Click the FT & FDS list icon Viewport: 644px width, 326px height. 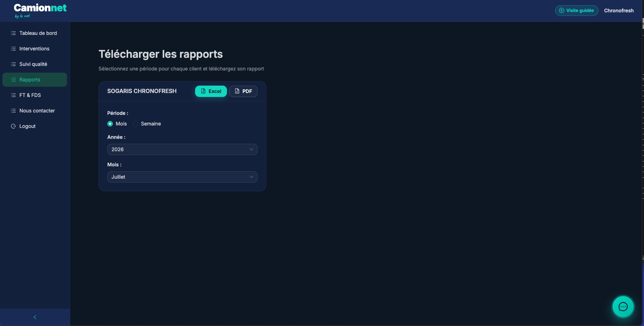13,95
